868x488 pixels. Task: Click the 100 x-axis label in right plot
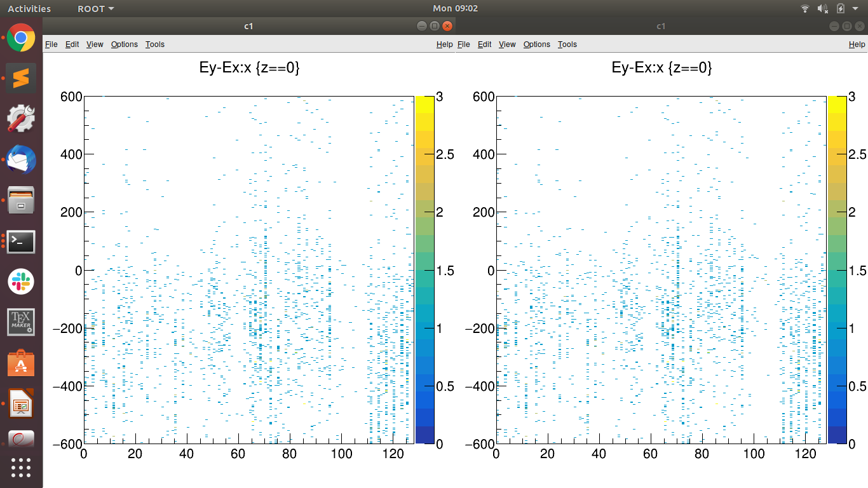[x=754, y=455]
